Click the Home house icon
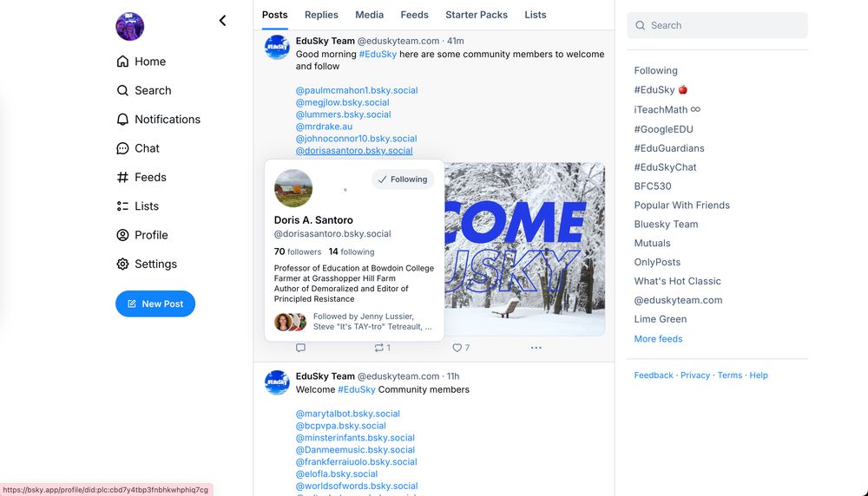Image resolution: width=868 pixels, height=496 pixels. click(x=122, y=62)
